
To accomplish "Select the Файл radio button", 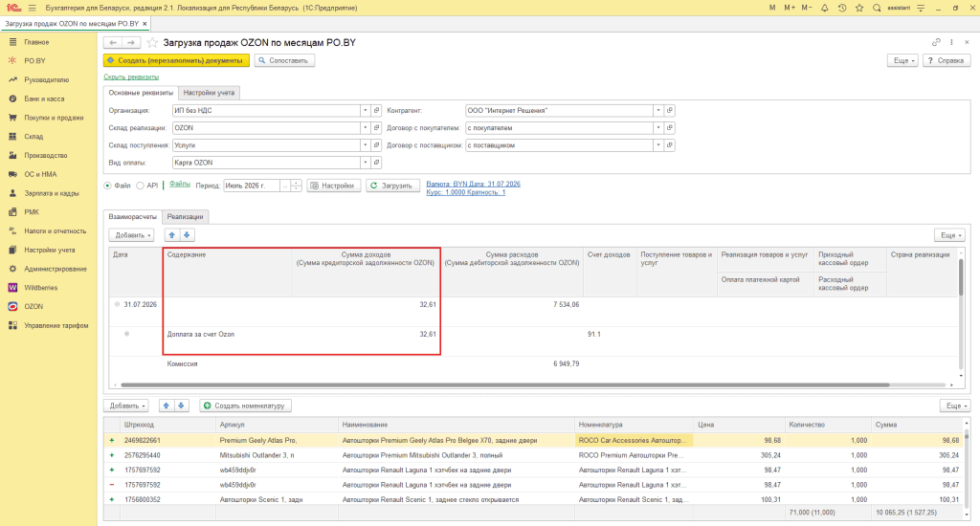I will (x=107, y=186).
